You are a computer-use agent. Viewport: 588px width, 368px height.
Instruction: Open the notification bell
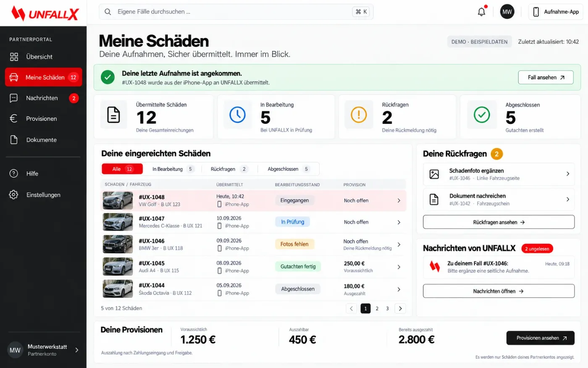click(481, 12)
